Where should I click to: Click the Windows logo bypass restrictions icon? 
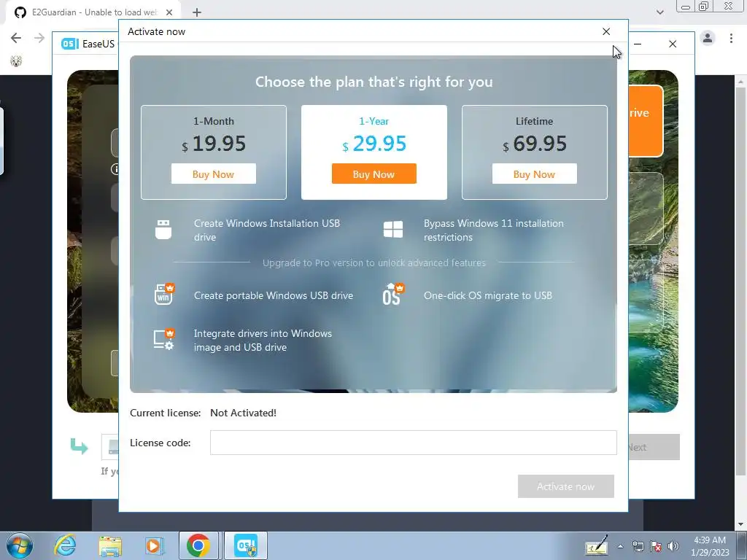click(x=393, y=230)
